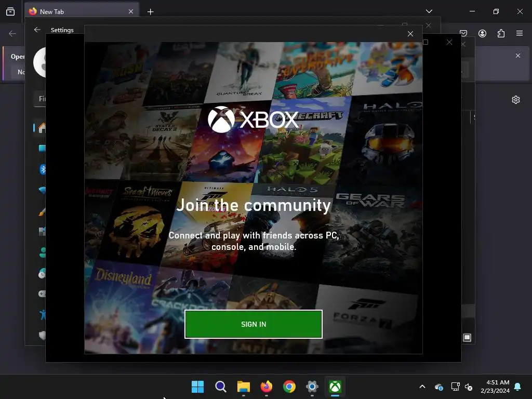
Task: Select the Firefox New Tab tab
Action: (82, 11)
